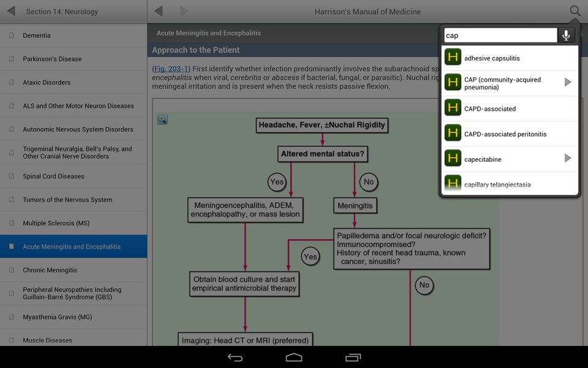This screenshot has width=588, height=368.
Task: Tap Android home button
Action: tap(294, 358)
